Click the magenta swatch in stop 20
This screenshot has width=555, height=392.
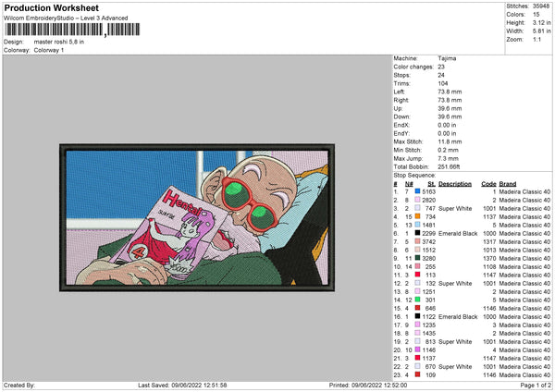coord(417,349)
